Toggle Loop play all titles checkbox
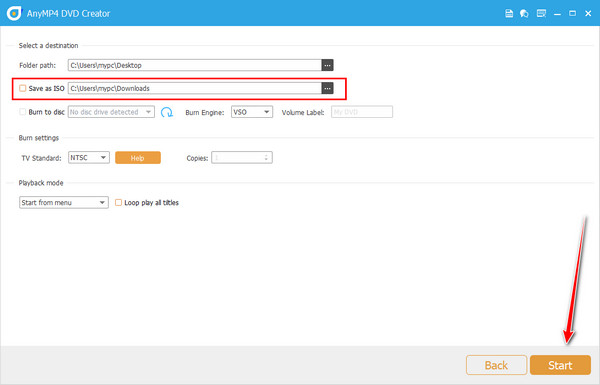Screen dimensions: 600x385 pos(119,202)
